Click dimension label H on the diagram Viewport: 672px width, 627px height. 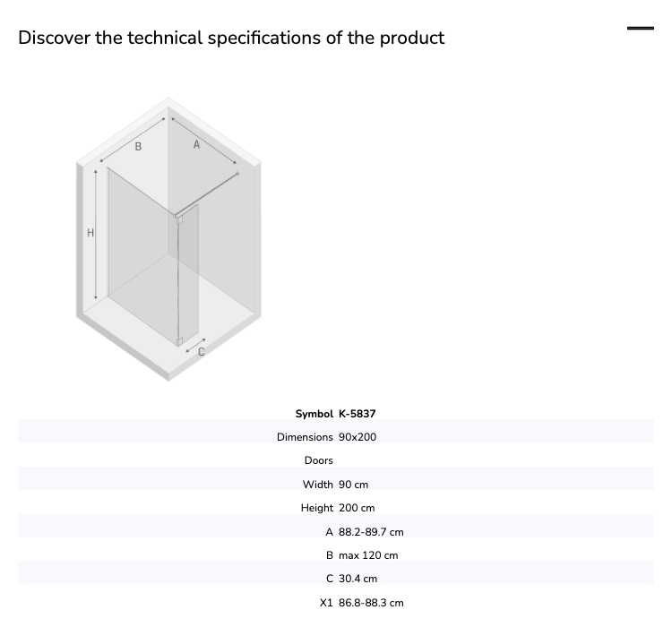[x=90, y=233]
